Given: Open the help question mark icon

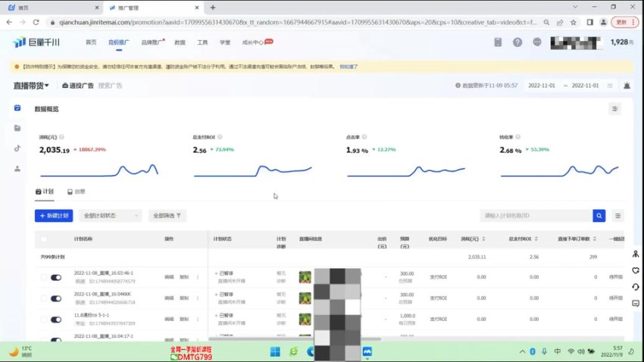Looking at the screenshot, I should pyautogui.click(x=517, y=42).
